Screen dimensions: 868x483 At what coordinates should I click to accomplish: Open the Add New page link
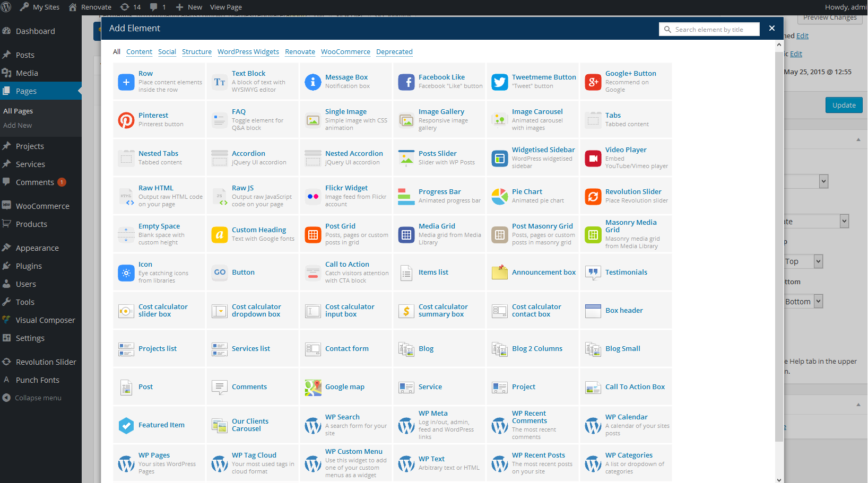18,126
